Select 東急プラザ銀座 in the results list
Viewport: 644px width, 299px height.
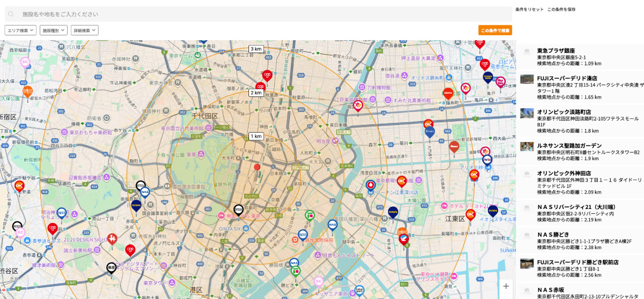555,50
